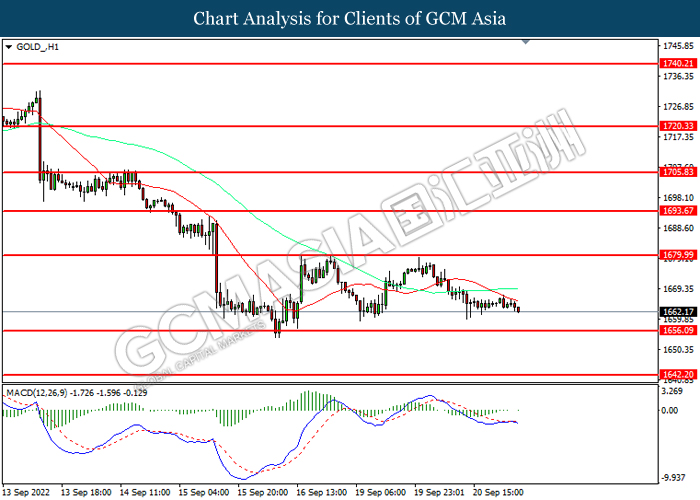Screen dimensions: 700x500
Task: Click the 1698.10 price axis value
Action: click(679, 198)
